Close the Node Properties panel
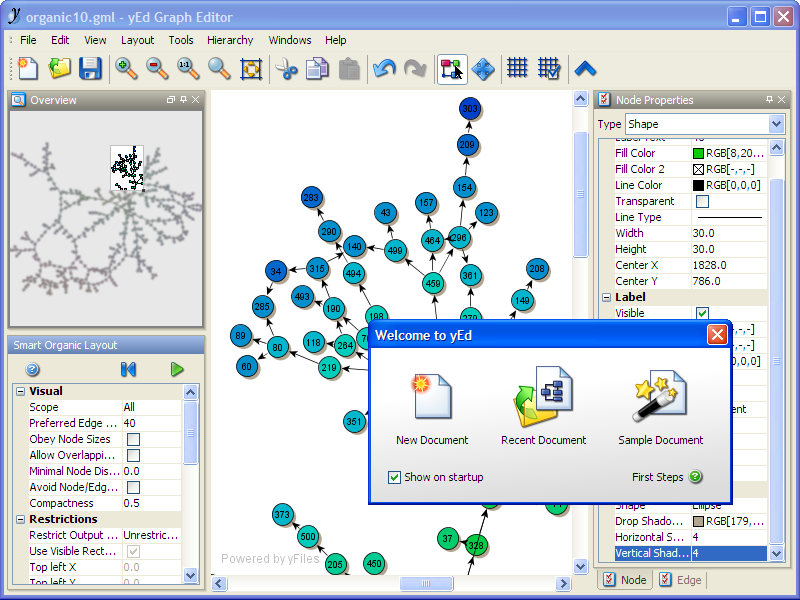 781,99
